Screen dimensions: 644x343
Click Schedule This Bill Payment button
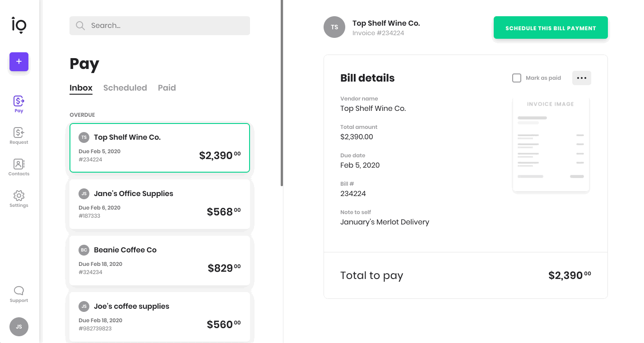551,28
